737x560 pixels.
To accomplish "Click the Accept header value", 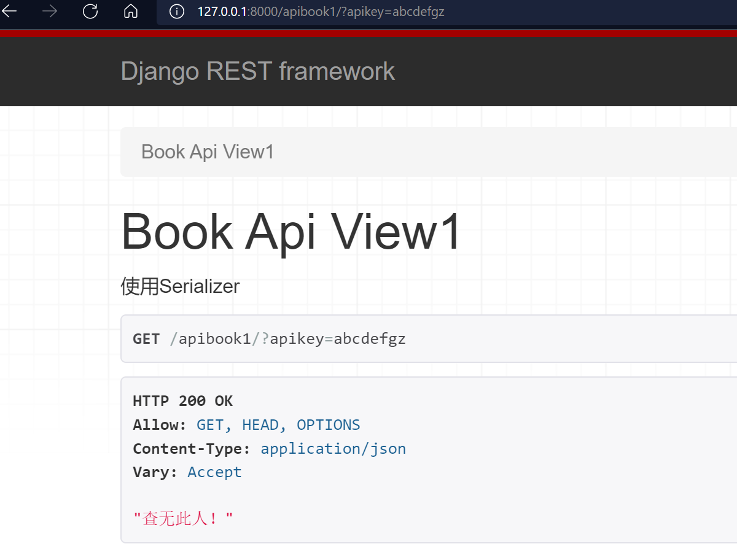I will click(x=214, y=472).
